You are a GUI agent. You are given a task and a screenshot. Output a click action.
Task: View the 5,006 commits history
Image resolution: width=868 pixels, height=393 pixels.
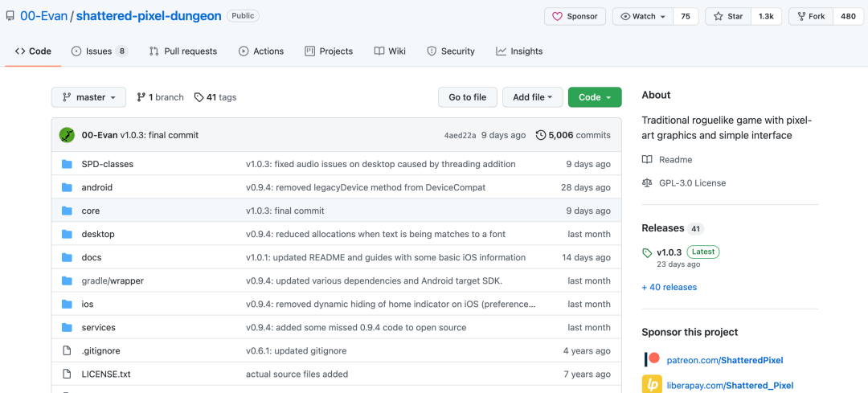(x=574, y=135)
